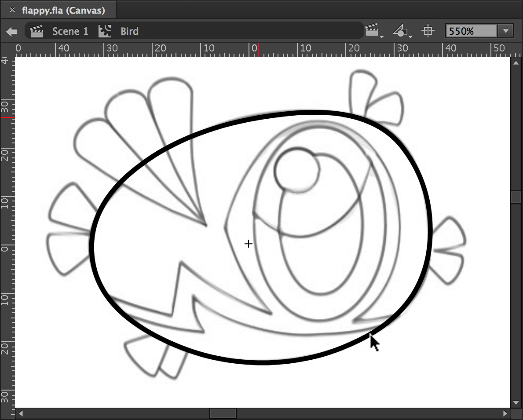Click the vertical scrollbar thumb
The height and width of the screenshot is (420, 523).
(x=516, y=197)
